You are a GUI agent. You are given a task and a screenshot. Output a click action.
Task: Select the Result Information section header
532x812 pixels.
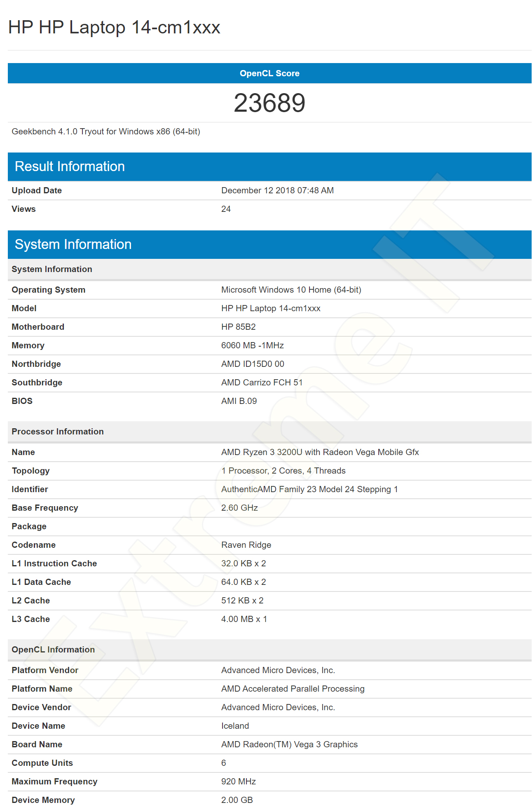[270, 167]
